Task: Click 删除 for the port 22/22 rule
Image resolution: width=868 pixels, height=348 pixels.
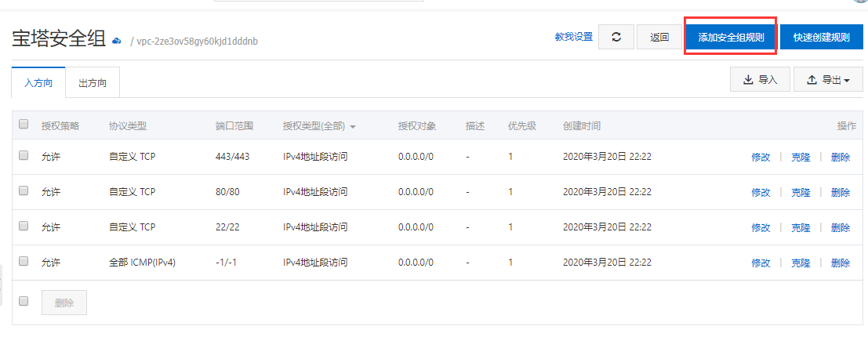Action: (x=841, y=227)
